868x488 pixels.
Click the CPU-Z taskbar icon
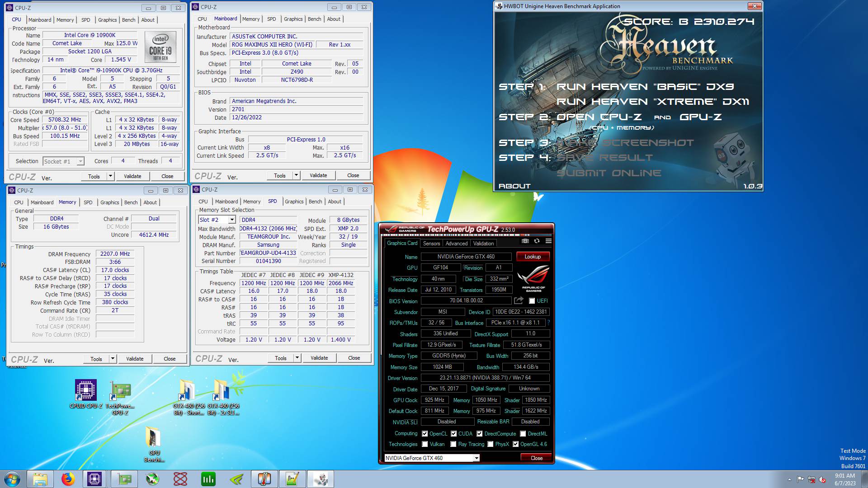(x=94, y=479)
